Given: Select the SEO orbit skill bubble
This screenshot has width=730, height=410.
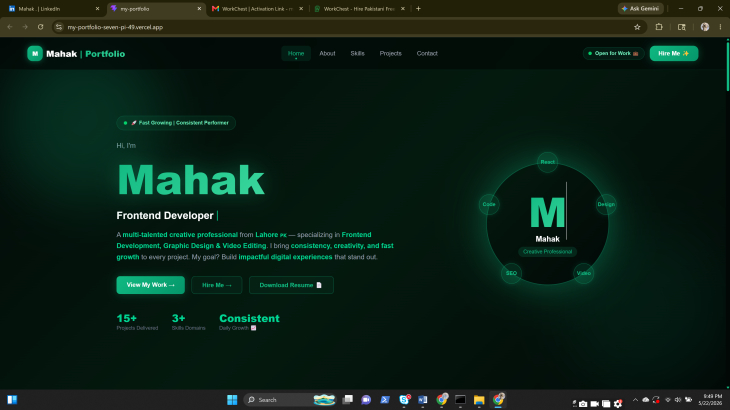Looking at the screenshot, I should pos(511,273).
